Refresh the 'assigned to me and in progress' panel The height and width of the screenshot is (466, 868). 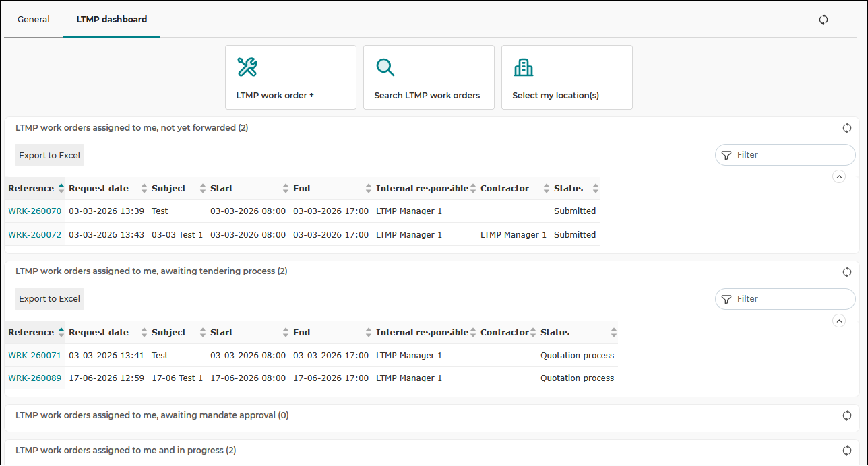coord(847,451)
